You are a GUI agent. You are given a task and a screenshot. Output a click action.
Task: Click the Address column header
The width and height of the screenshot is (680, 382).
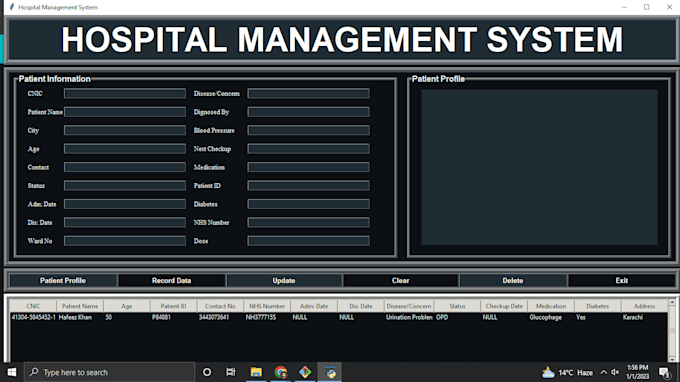(x=644, y=306)
